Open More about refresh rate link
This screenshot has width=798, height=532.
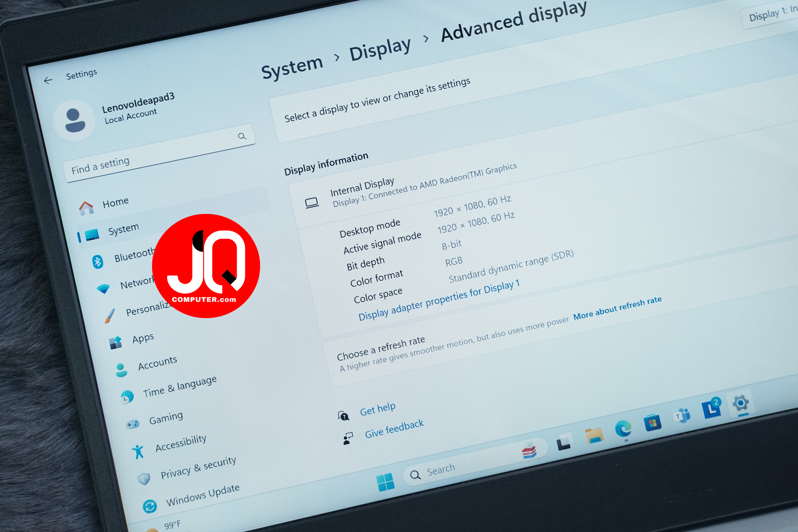click(x=617, y=308)
